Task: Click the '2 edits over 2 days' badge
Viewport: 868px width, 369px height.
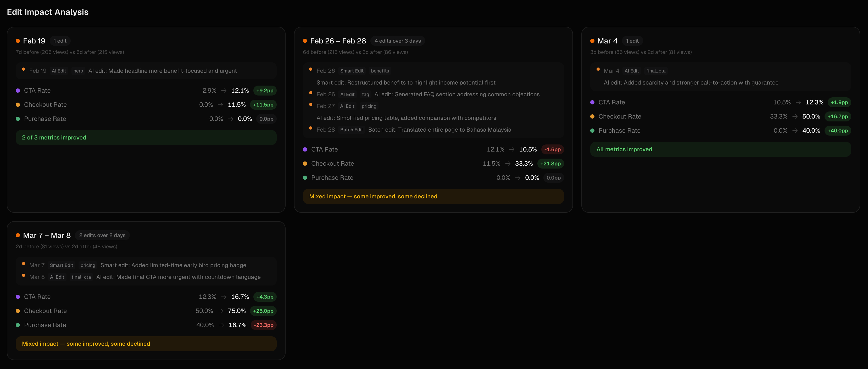Action: pyautogui.click(x=102, y=235)
